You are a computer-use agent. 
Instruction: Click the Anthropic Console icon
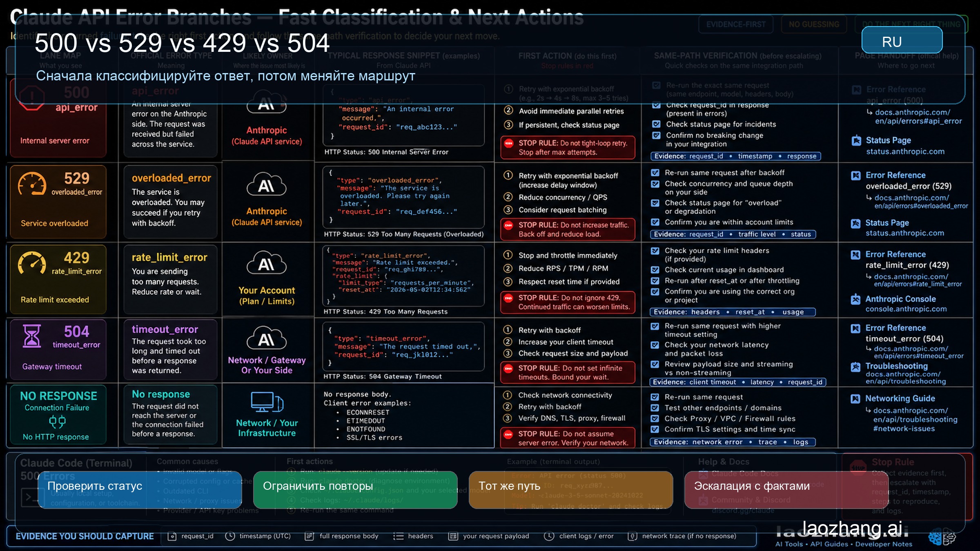click(x=855, y=299)
